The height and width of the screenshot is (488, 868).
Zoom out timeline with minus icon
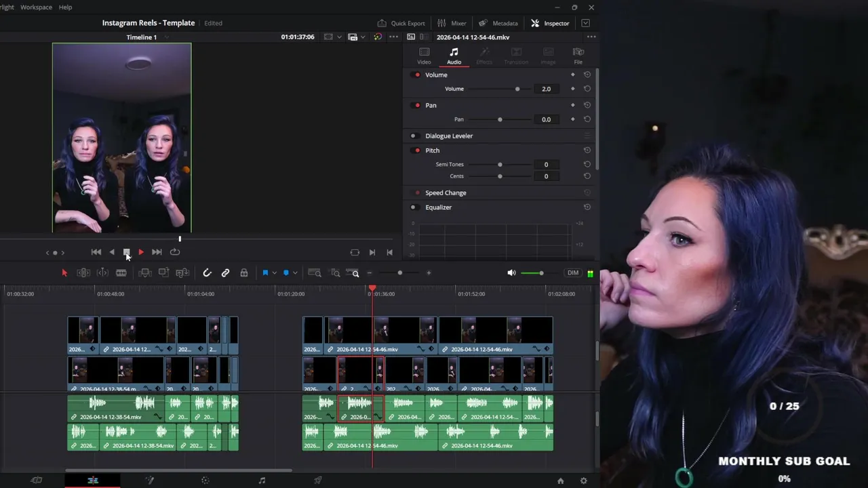pos(370,272)
